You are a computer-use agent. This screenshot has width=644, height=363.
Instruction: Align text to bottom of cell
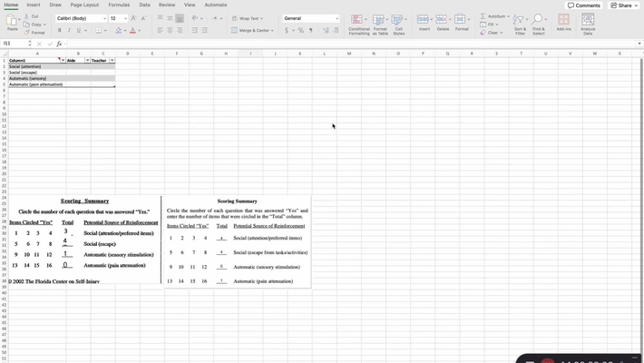(x=180, y=18)
